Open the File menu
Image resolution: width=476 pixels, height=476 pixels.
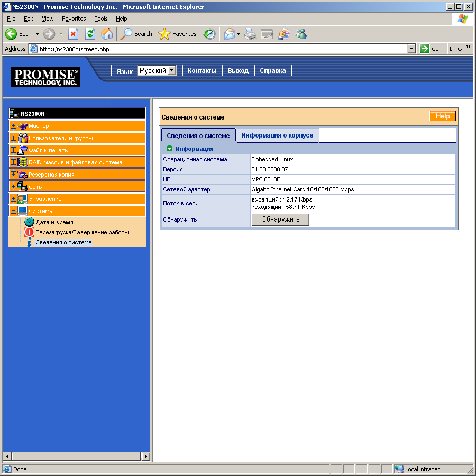pyautogui.click(x=11, y=19)
